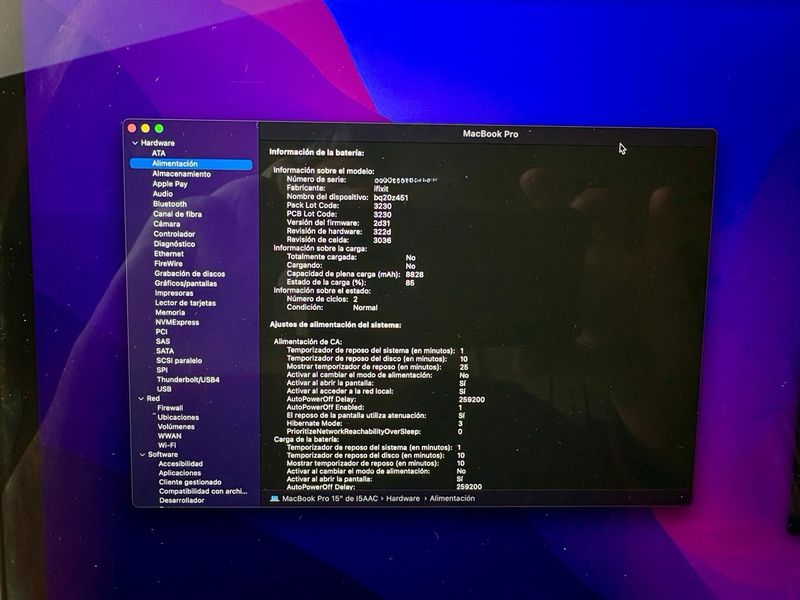Select Firewall under Red
Viewport: 800px width, 600px height.
(x=170, y=408)
